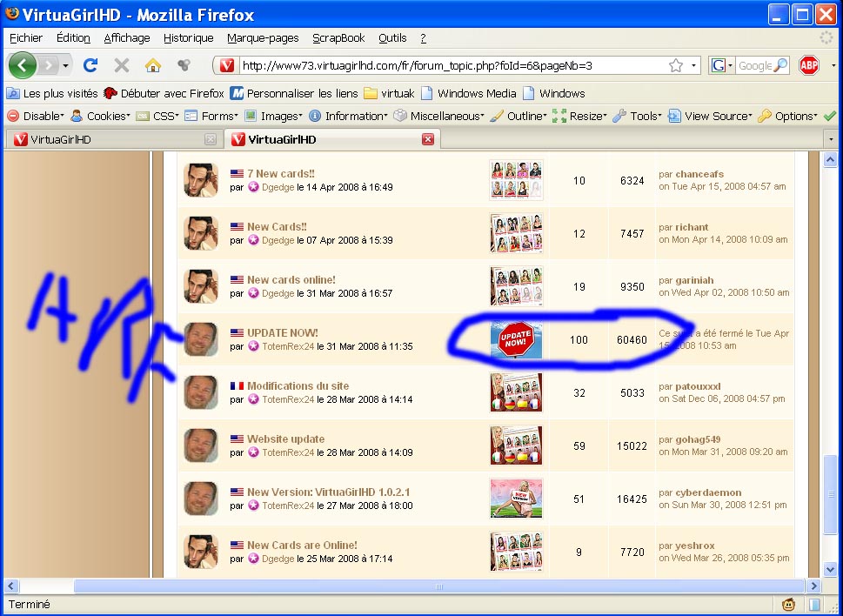This screenshot has width=843, height=616.
Task: Open the UPDATE NOW! forum topic
Action: pyautogui.click(x=283, y=332)
